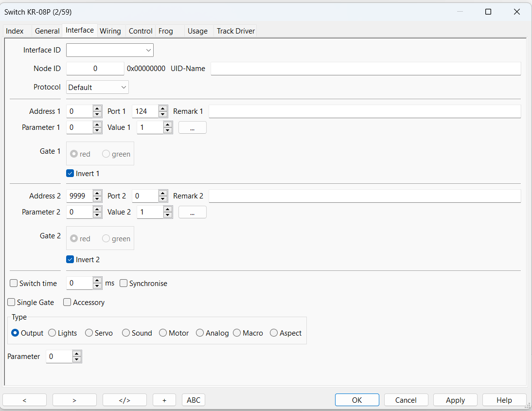Click the ABC button
The width and height of the screenshot is (532, 411).
click(194, 400)
